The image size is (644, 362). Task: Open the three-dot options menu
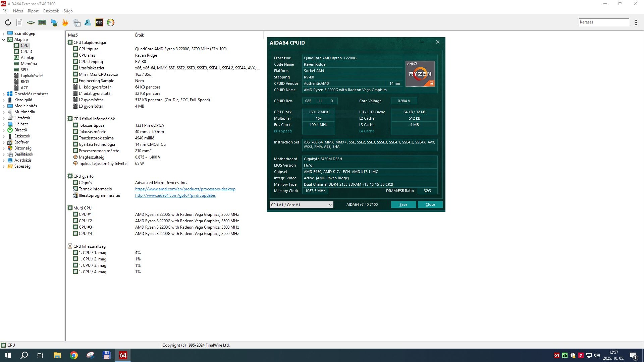pyautogui.click(x=636, y=22)
